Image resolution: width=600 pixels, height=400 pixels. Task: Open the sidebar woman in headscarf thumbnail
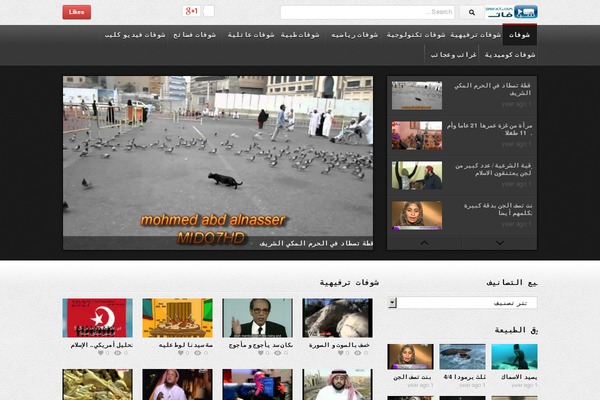pos(410,357)
